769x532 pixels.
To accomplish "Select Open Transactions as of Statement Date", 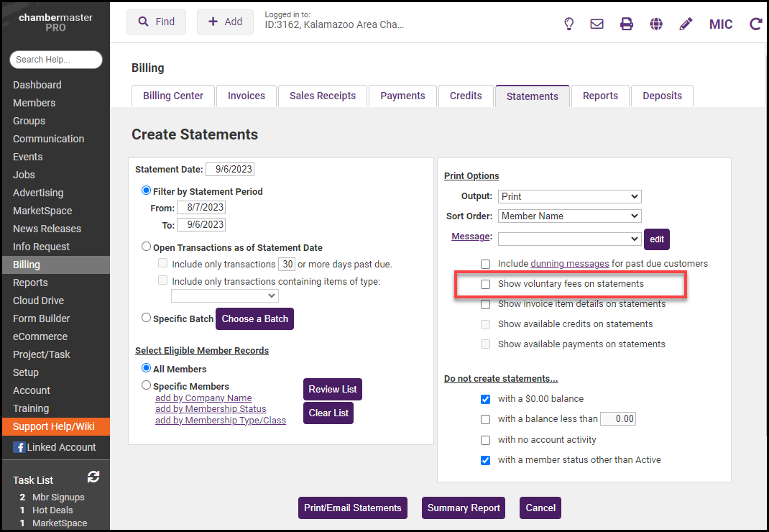I will pyautogui.click(x=147, y=247).
